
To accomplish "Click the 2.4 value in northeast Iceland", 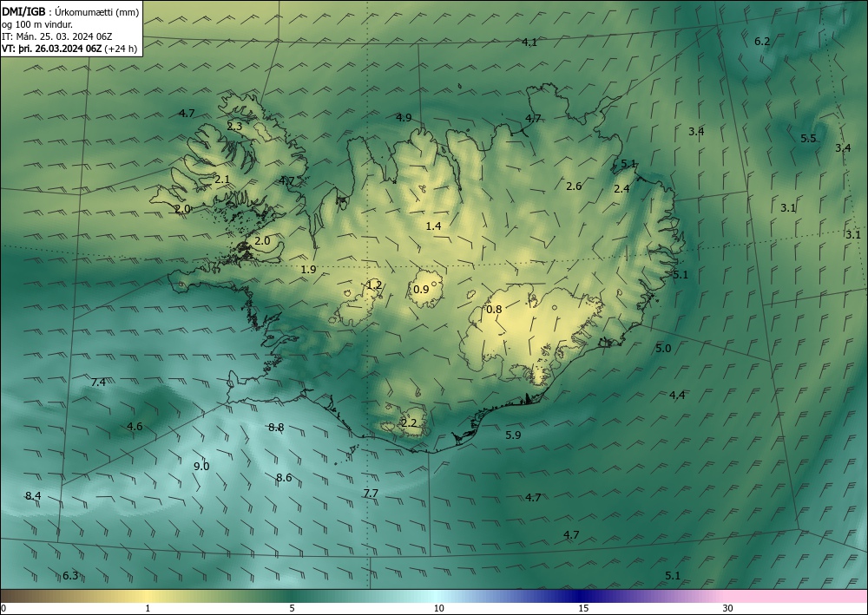I will click(621, 188).
